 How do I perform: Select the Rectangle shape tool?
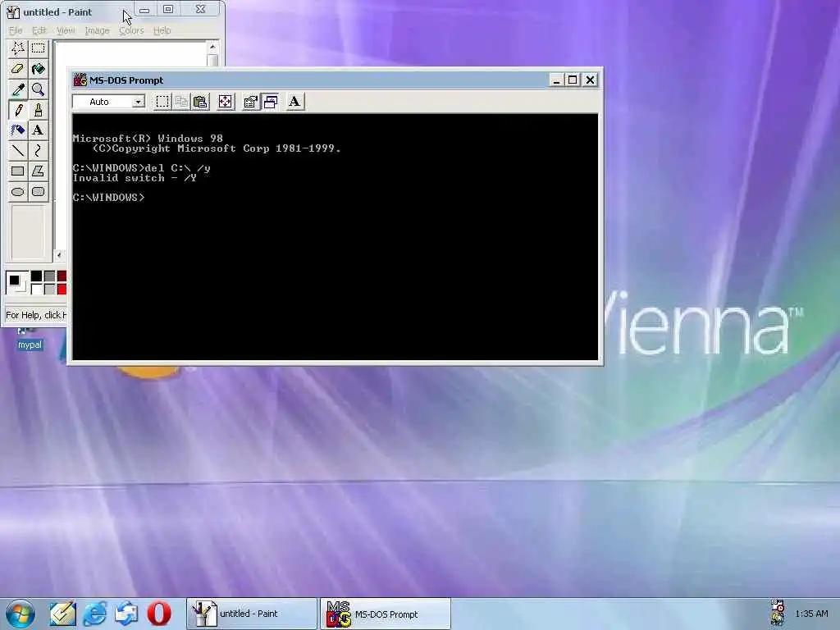click(x=18, y=171)
